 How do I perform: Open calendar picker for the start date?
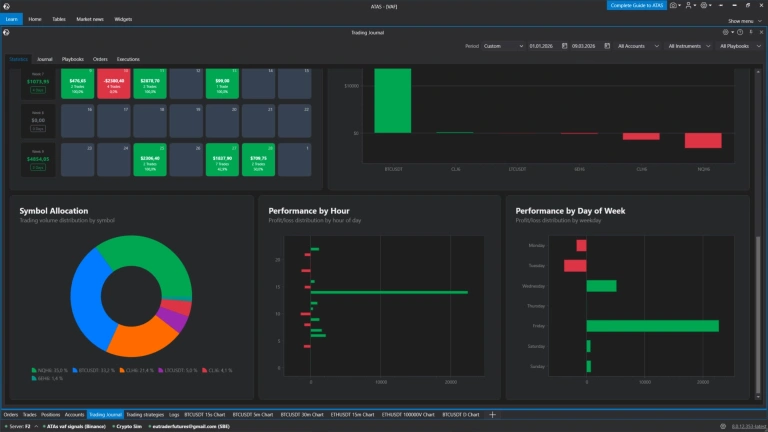coord(564,46)
